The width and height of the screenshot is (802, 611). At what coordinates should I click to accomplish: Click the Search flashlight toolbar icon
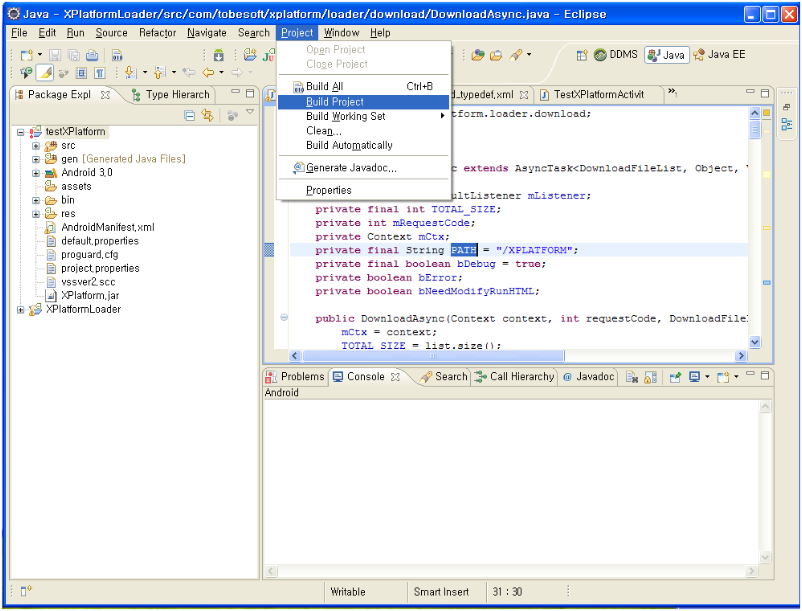click(x=516, y=55)
